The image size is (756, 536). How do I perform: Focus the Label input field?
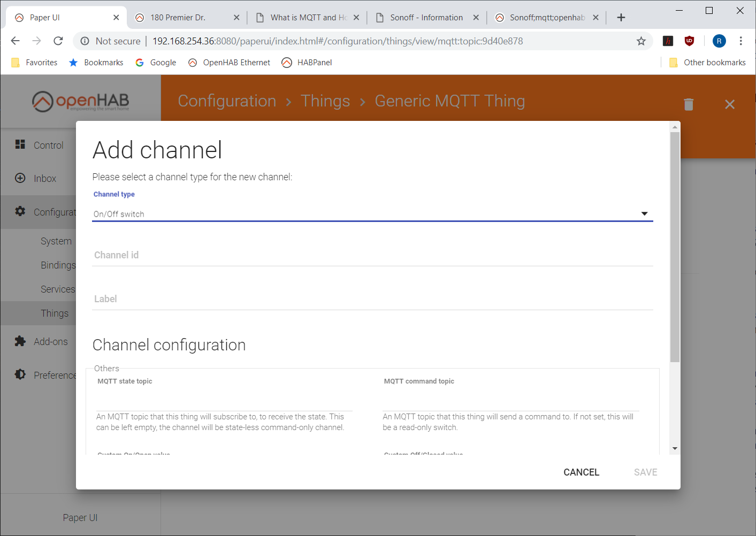[x=372, y=299]
